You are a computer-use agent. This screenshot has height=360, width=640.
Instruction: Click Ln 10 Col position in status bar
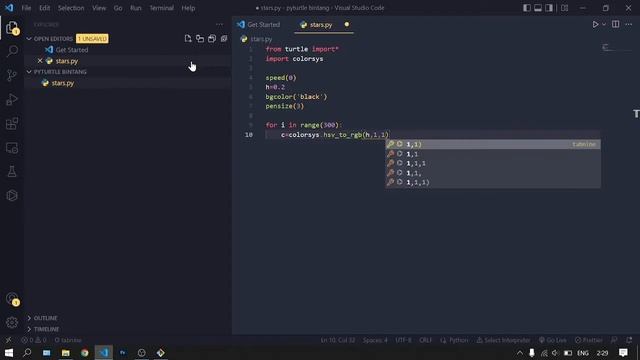(338, 340)
